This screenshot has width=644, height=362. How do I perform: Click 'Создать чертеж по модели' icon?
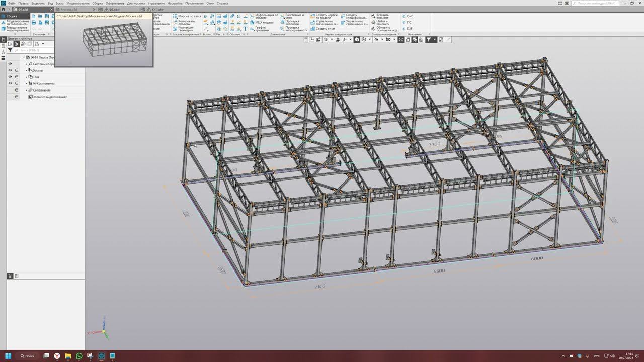[x=312, y=16]
